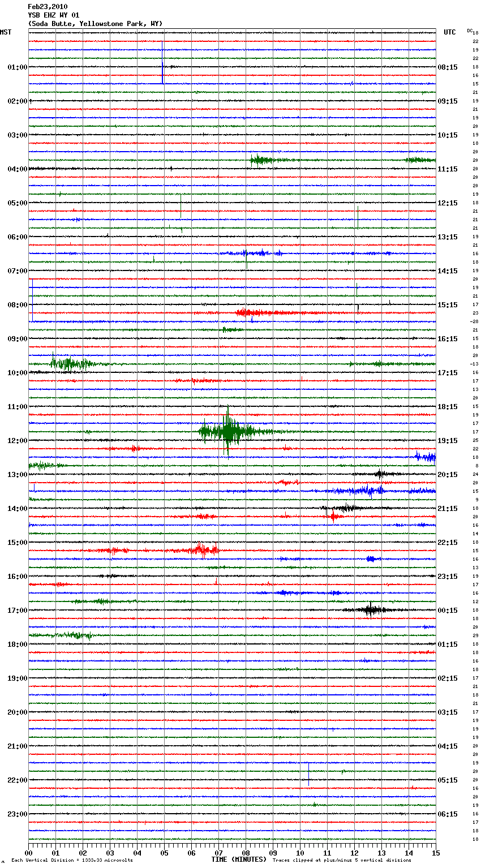This screenshot has width=481, height=868.
Task: Click the "01:15" UTC time label
Action: [448, 644]
